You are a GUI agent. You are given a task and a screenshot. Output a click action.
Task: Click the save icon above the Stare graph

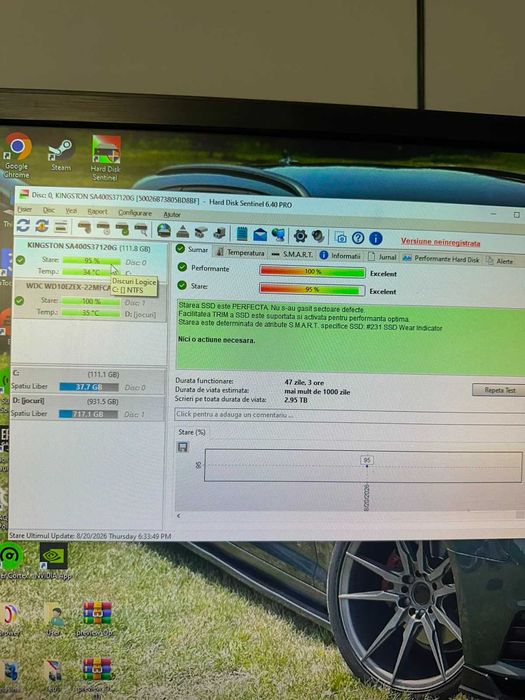(183, 447)
